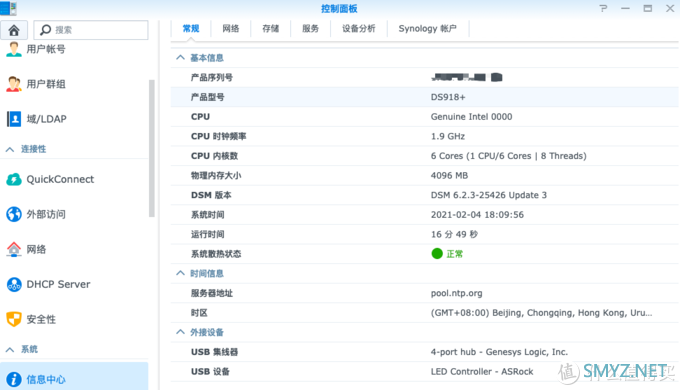The image size is (680, 390).
Task: Select DHCP Server label in sidebar
Action: 59,284
